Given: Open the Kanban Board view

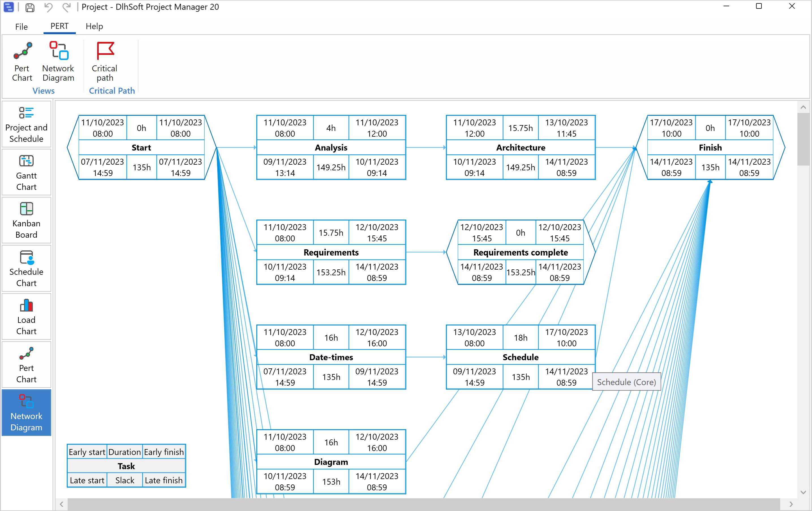Looking at the screenshot, I should point(26,220).
